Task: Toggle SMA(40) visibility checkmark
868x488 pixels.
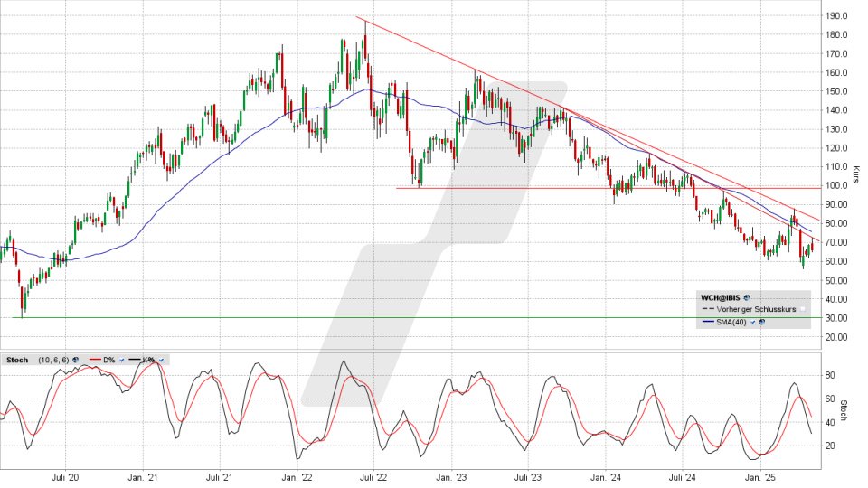Action: (753, 322)
